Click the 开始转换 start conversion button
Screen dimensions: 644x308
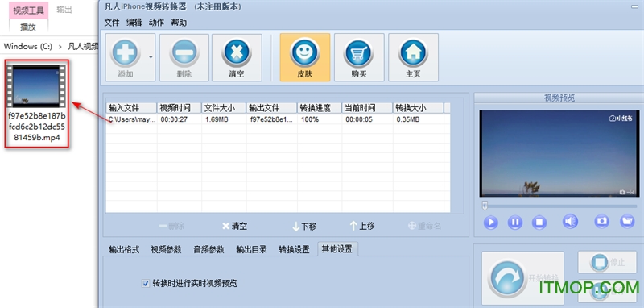(522, 277)
